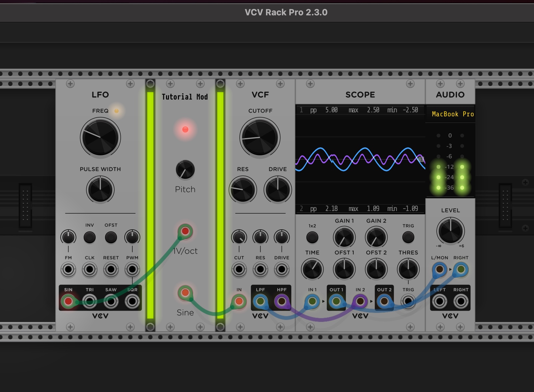Toggle the Scope 1x2 button
This screenshot has width=534, height=392.
click(312, 237)
